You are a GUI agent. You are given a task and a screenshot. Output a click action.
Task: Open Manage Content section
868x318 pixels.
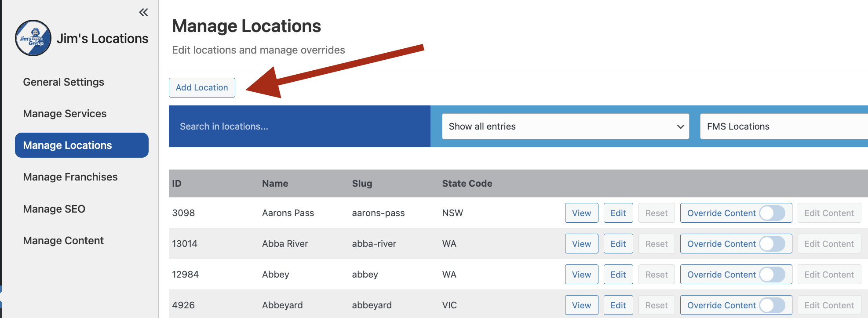click(x=63, y=241)
